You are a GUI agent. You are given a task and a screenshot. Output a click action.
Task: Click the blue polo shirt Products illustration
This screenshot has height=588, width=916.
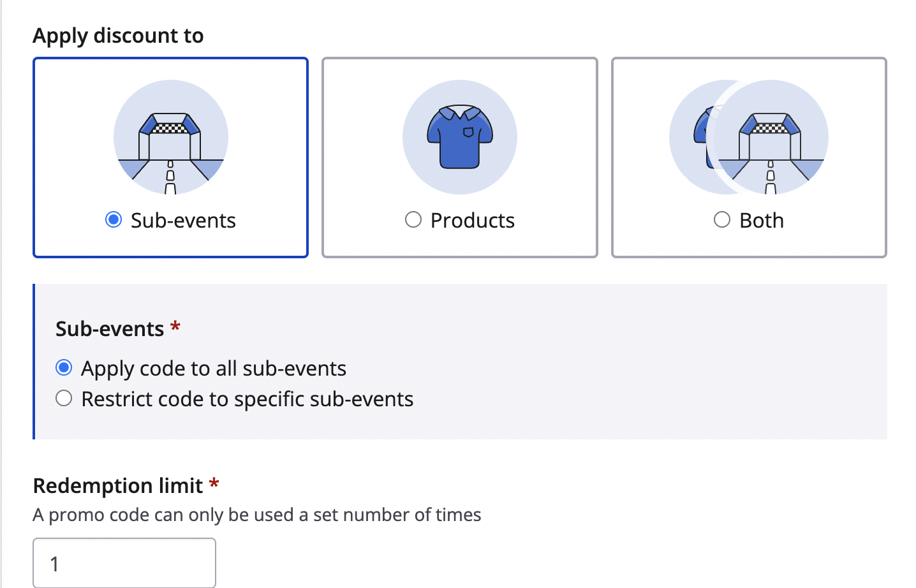coord(459,137)
